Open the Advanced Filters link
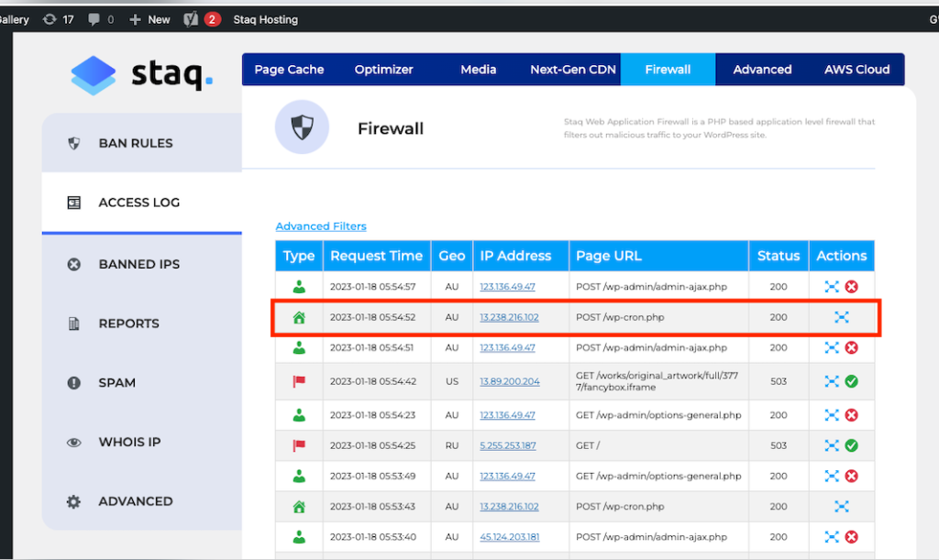Image resolution: width=939 pixels, height=560 pixels. click(320, 225)
